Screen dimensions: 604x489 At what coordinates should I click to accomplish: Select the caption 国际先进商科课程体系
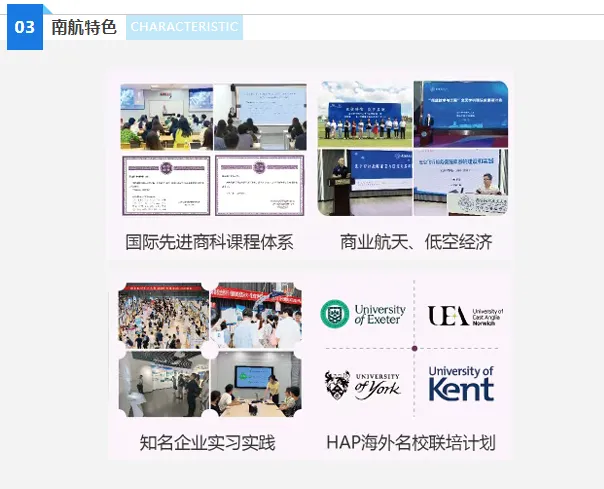click(210, 242)
